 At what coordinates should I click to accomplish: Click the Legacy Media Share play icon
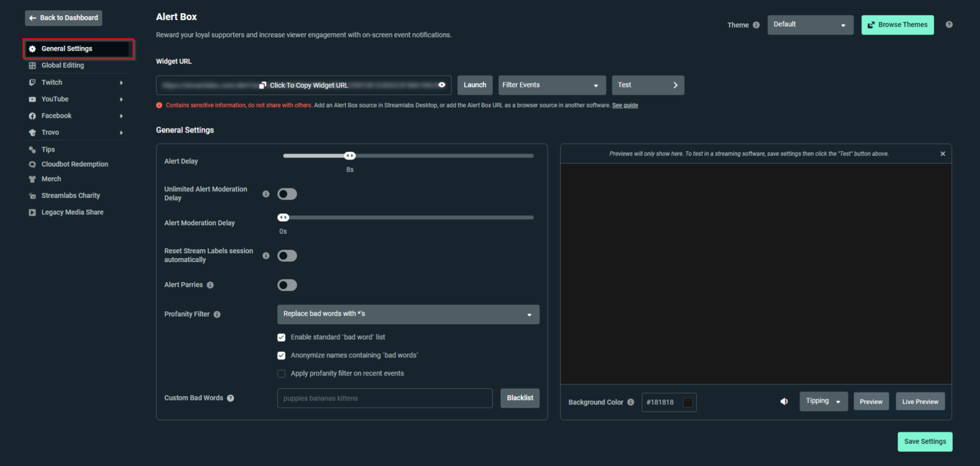(x=32, y=212)
